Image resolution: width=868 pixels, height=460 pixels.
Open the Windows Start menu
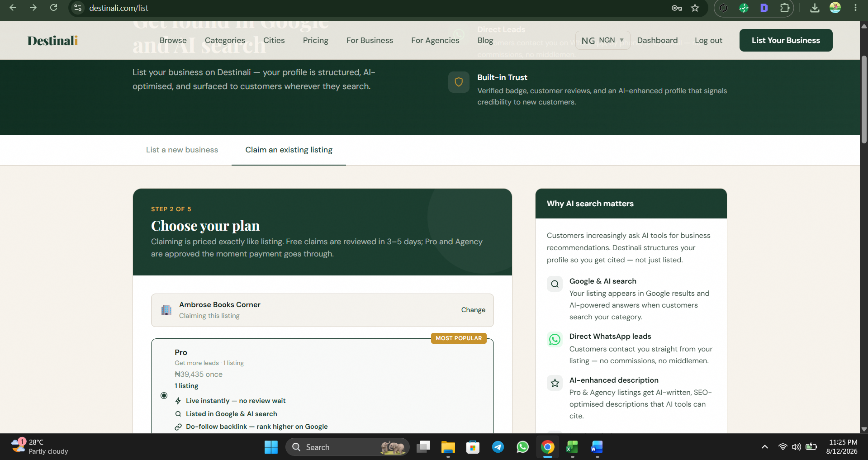pos(271,447)
